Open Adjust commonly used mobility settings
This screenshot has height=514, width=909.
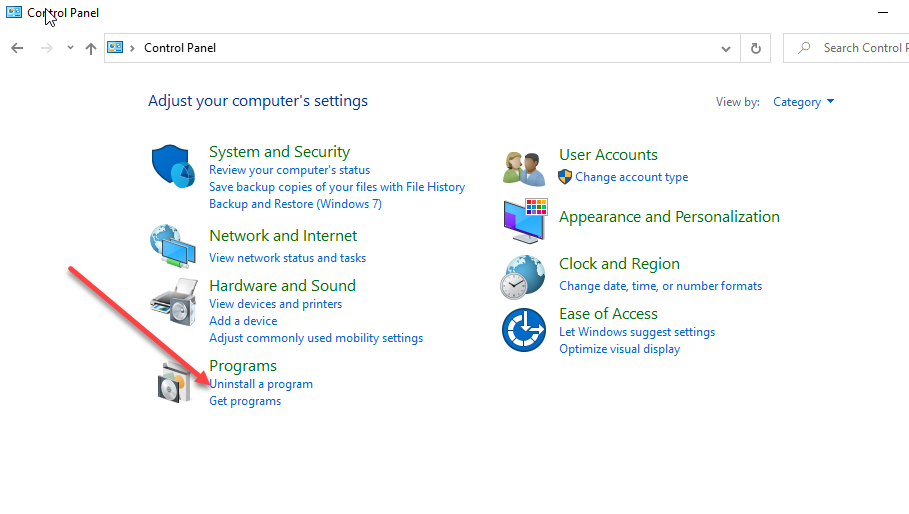(316, 338)
